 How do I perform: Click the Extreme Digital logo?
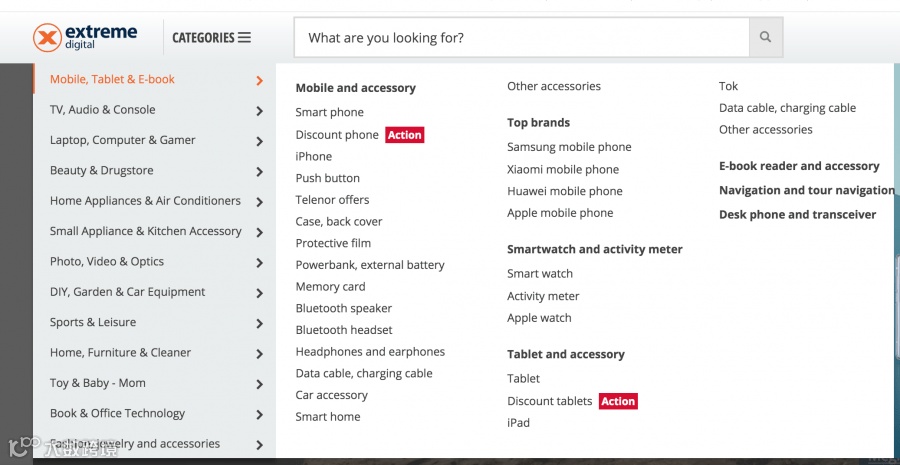[x=85, y=37]
